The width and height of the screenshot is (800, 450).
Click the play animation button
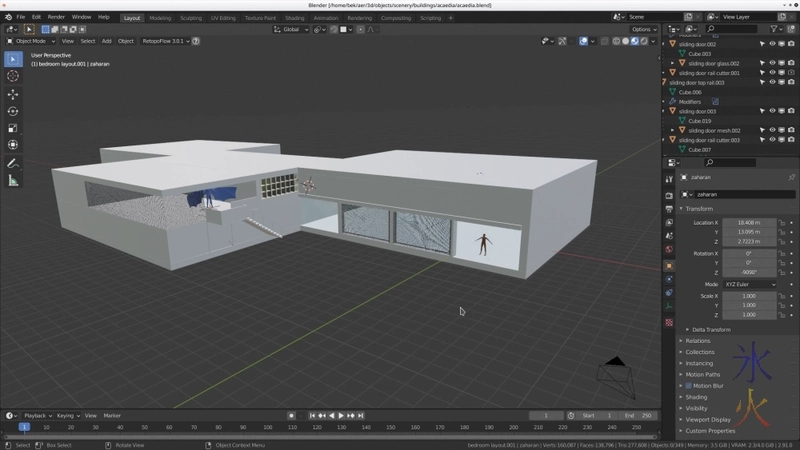click(341, 415)
